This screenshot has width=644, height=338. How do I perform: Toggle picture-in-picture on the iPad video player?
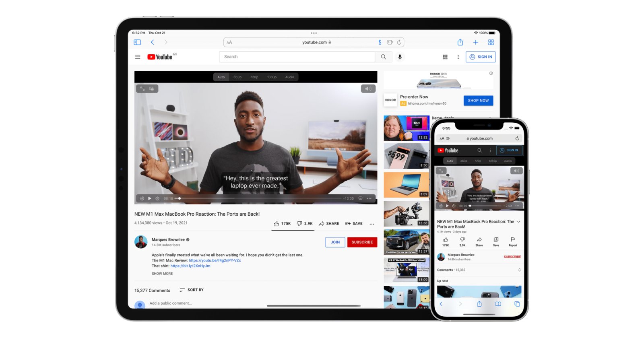tap(152, 89)
